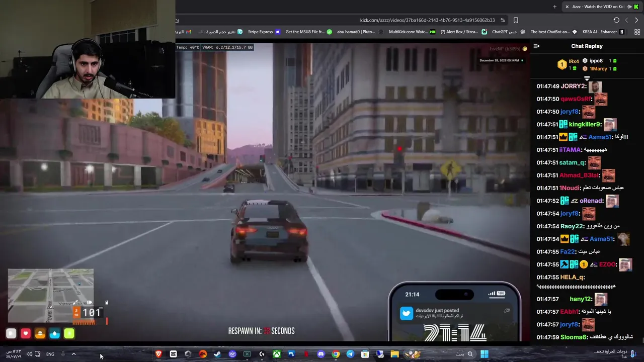Switch ENG input language indicator
This screenshot has width=644, height=362.
point(50,354)
